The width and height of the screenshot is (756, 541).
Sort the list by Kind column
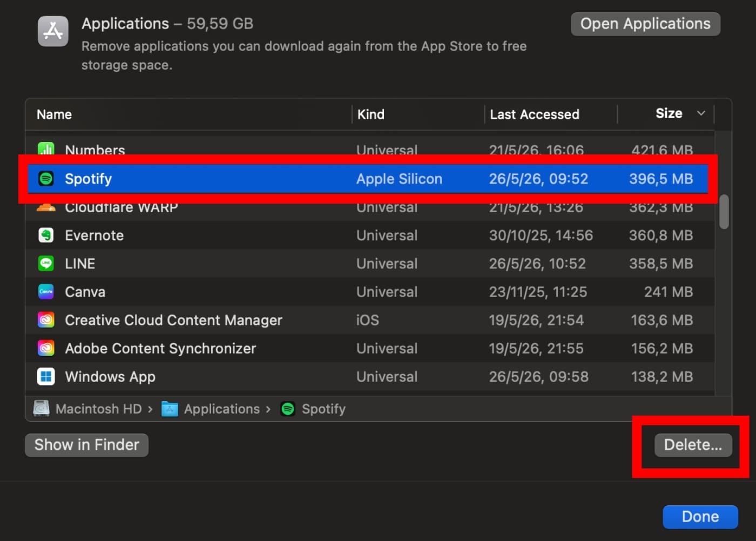371,114
